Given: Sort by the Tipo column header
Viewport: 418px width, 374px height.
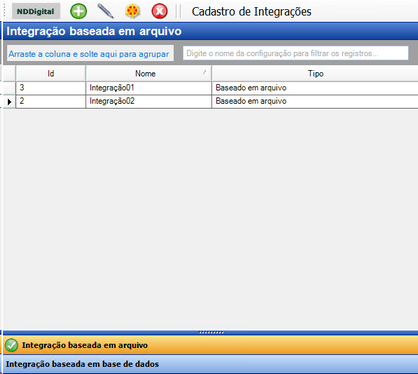Looking at the screenshot, I should [315, 73].
